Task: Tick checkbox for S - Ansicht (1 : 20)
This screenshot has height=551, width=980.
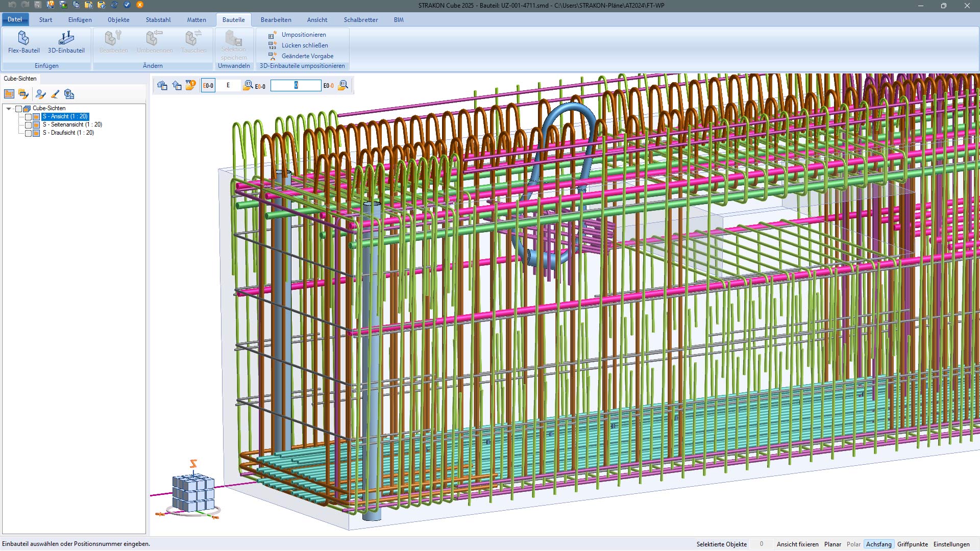Action: point(28,117)
